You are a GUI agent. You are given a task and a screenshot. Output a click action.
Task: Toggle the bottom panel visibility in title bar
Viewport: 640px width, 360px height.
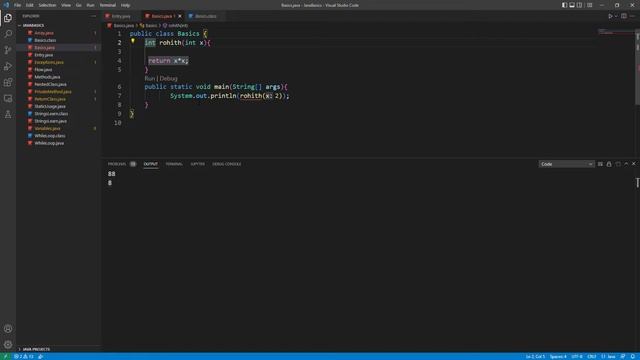pyautogui.click(x=572, y=5)
